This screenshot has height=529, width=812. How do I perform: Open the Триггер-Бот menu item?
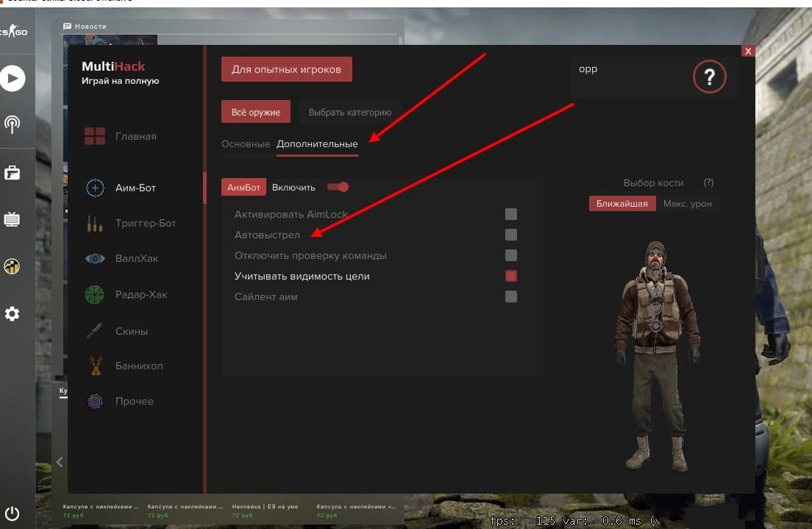[x=145, y=224]
